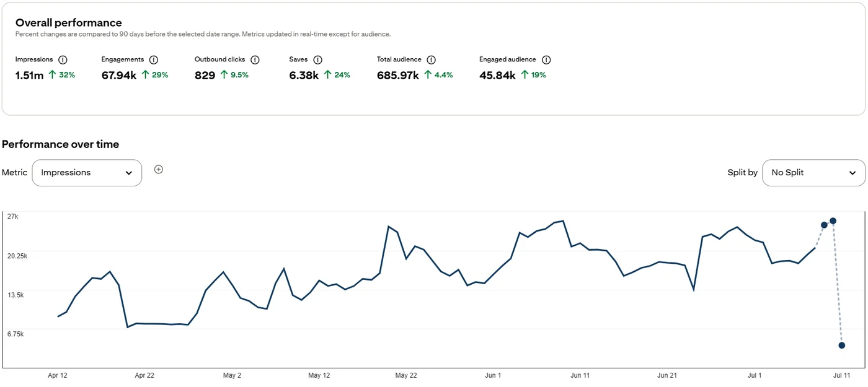Click the Impressions metric label
The width and height of the screenshot is (868, 387).
(34, 59)
